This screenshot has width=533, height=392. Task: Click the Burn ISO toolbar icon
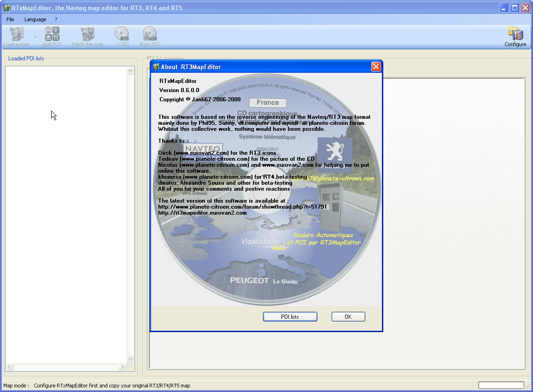coord(150,36)
